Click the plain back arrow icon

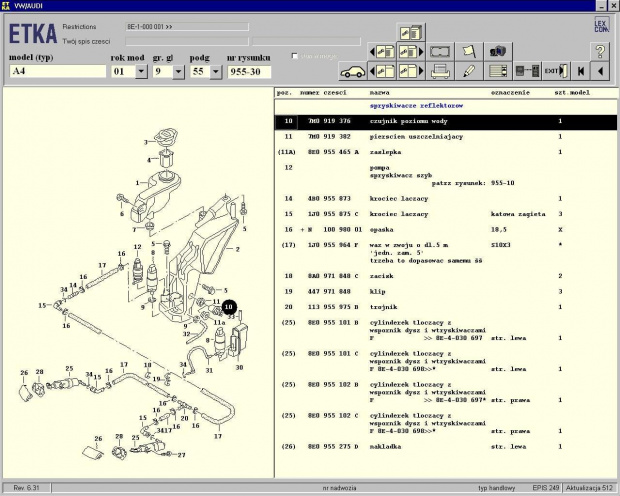(x=600, y=71)
